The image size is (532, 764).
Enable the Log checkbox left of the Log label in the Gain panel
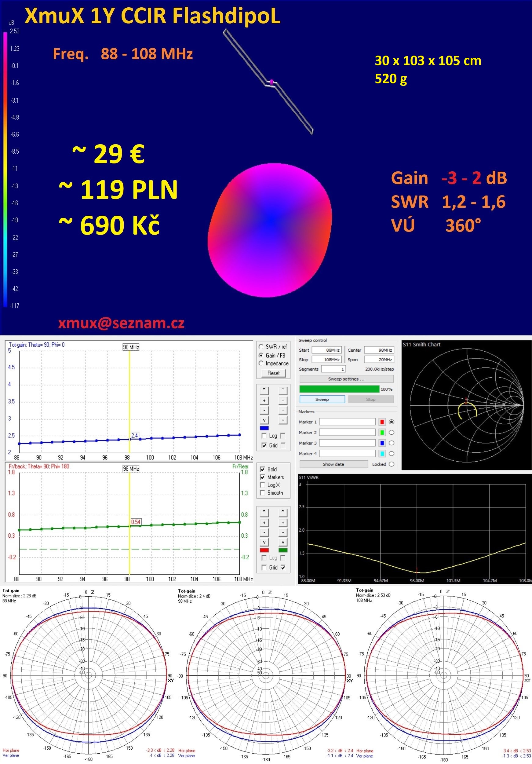[264, 436]
